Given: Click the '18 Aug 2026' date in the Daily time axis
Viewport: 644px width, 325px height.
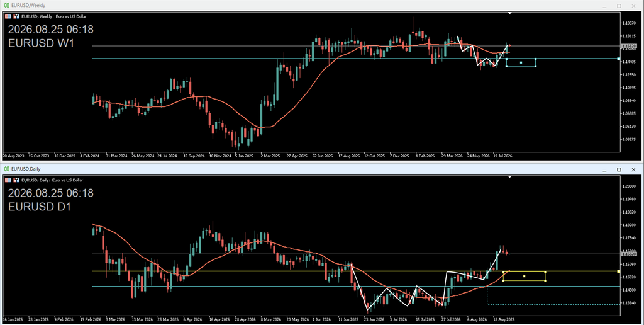Looking at the screenshot, I should click(x=504, y=320).
